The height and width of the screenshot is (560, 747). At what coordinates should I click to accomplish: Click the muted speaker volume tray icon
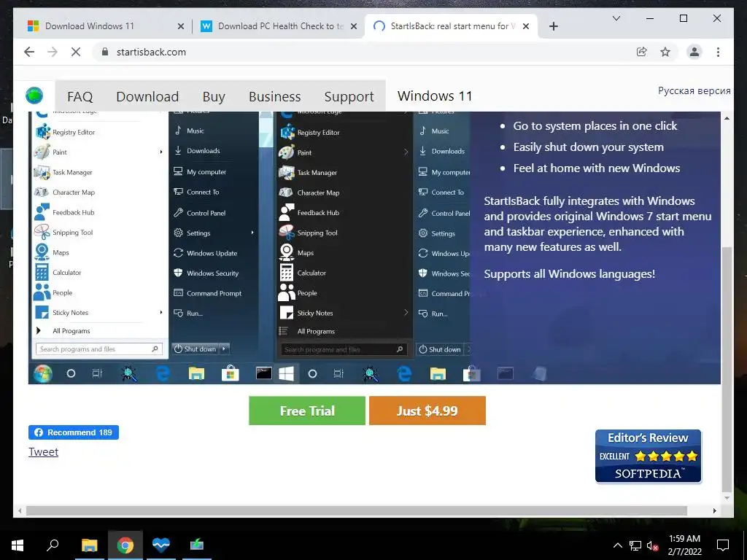tap(652, 545)
